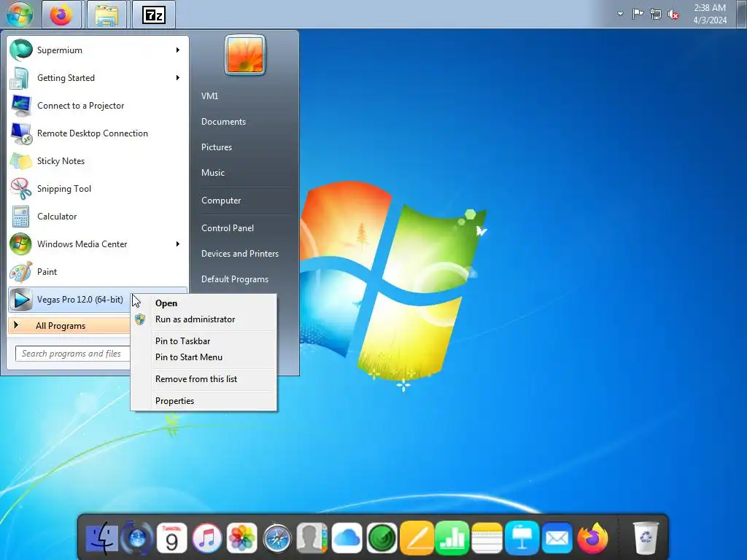Click the globe icon in dock
This screenshot has width=747, height=560.
pos(137,539)
